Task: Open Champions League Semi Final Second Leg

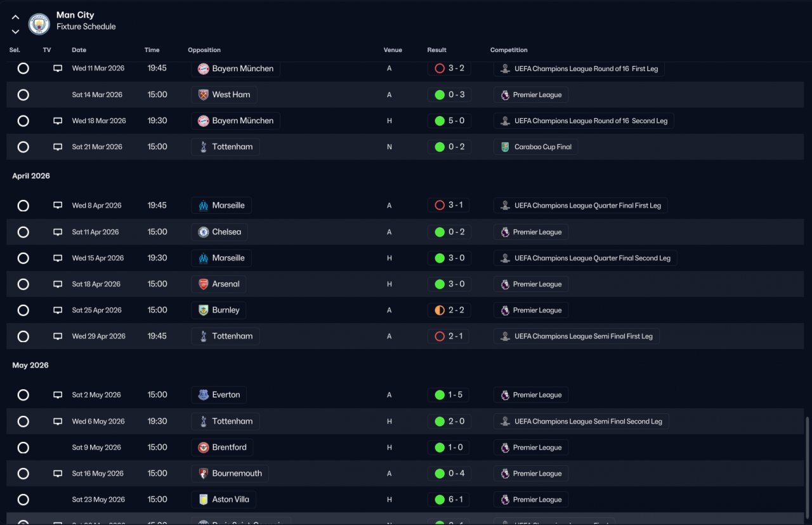Action: point(581,422)
